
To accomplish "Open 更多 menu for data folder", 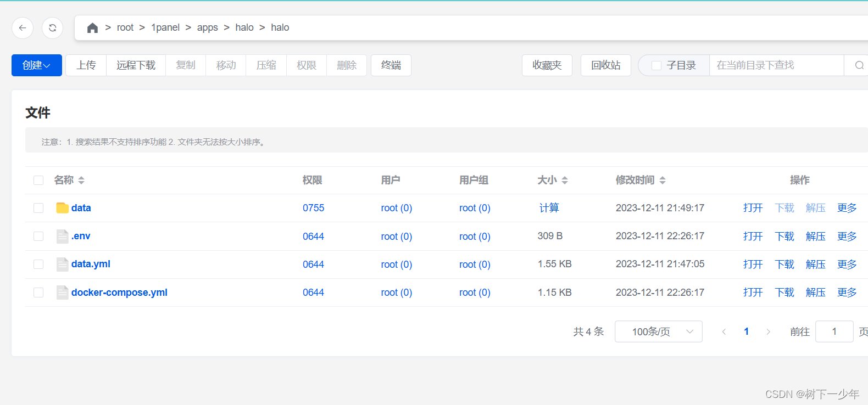I will click(847, 208).
